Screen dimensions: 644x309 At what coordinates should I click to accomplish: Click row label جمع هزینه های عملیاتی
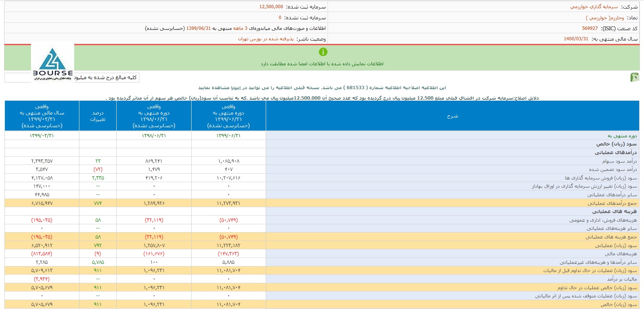[x=611, y=237]
